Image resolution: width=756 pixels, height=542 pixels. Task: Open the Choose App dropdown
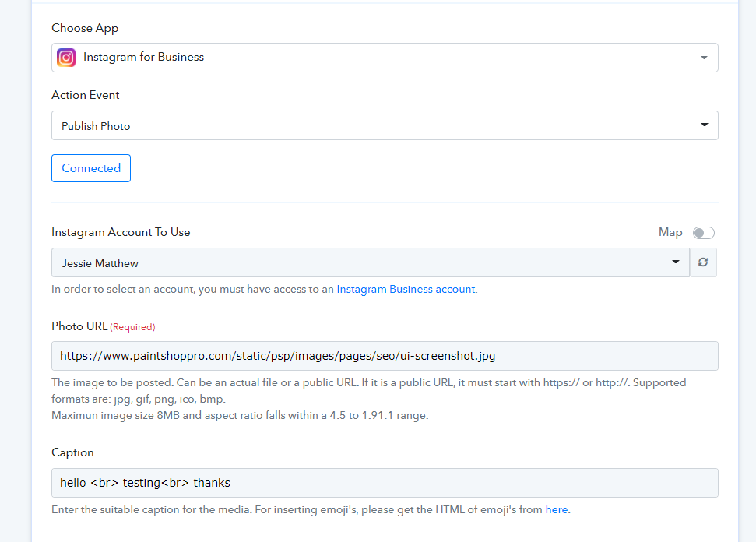pyautogui.click(x=385, y=58)
